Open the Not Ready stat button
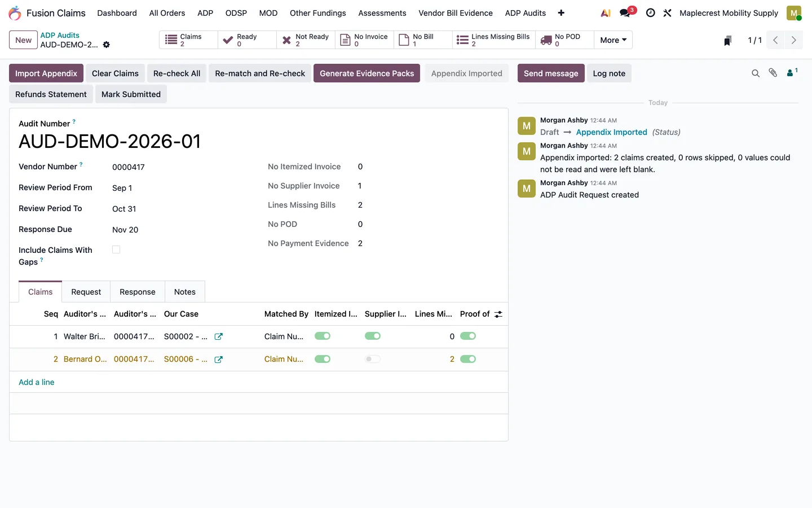The image size is (812, 508). click(306, 40)
